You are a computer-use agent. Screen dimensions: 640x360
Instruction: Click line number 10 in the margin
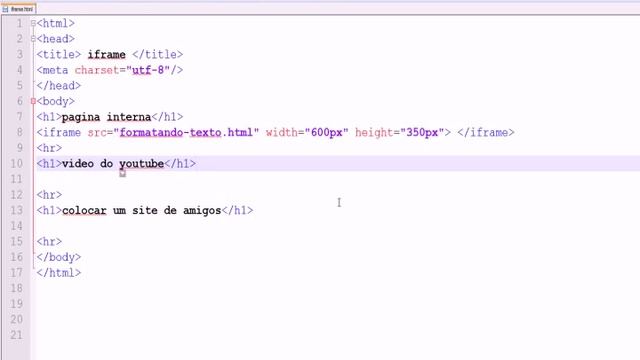tap(16, 164)
